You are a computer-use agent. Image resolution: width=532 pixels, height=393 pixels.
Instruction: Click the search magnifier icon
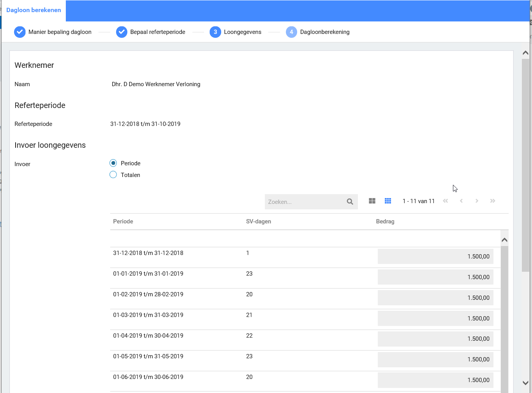(350, 202)
